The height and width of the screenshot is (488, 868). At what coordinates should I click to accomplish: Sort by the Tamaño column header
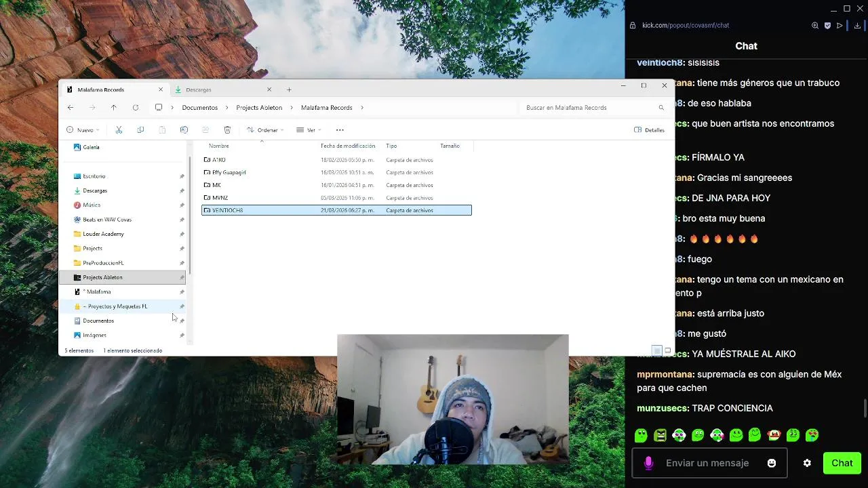point(450,146)
